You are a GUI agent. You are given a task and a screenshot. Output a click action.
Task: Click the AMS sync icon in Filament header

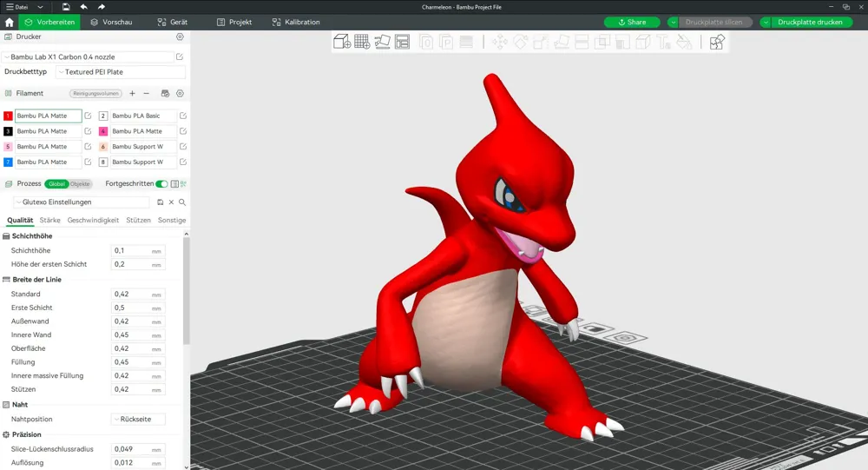[165, 93]
